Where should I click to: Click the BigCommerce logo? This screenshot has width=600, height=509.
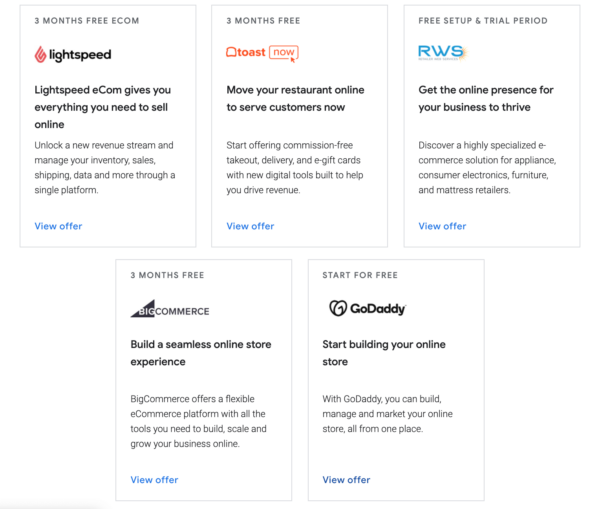coord(170,308)
